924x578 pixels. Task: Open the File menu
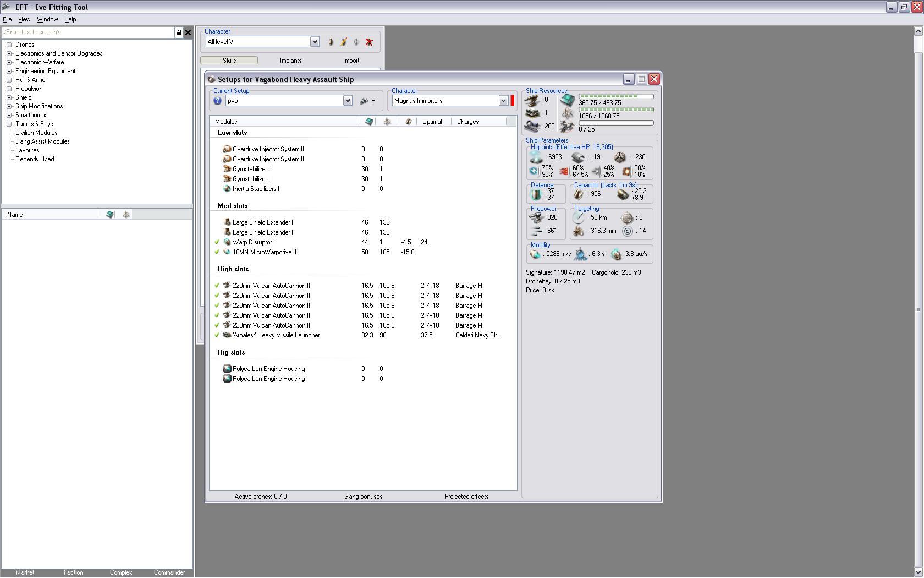point(7,19)
